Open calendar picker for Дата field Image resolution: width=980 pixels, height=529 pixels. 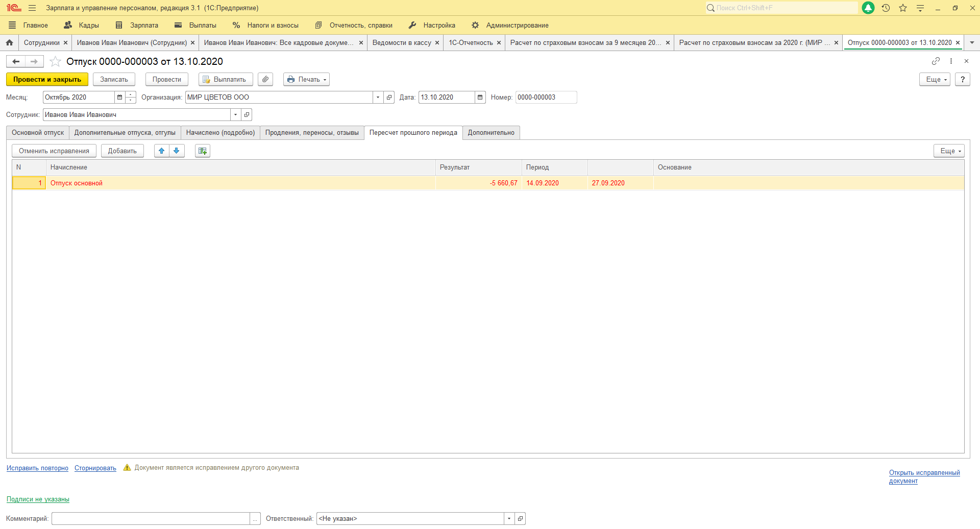click(x=480, y=97)
